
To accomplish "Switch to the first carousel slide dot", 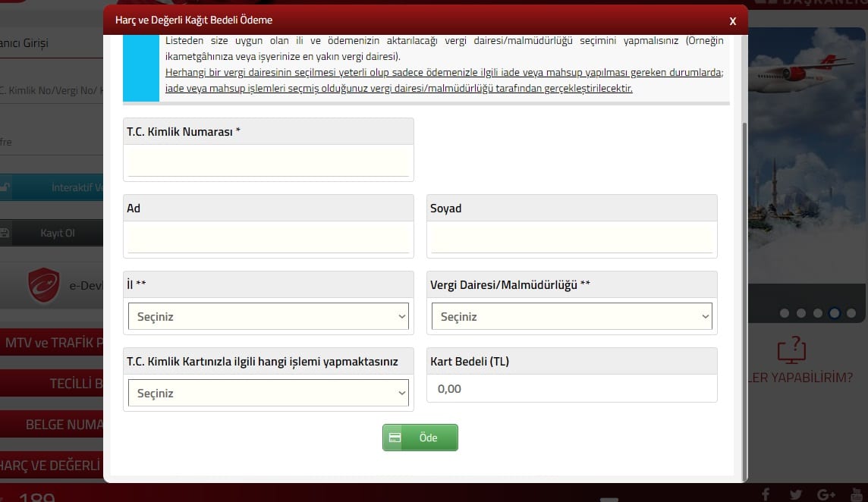I will click(785, 312).
